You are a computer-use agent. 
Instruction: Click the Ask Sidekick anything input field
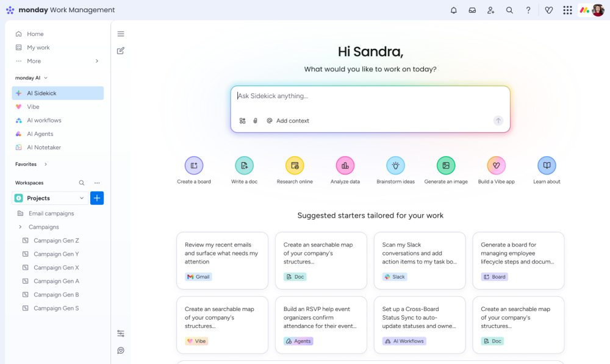tap(370, 96)
